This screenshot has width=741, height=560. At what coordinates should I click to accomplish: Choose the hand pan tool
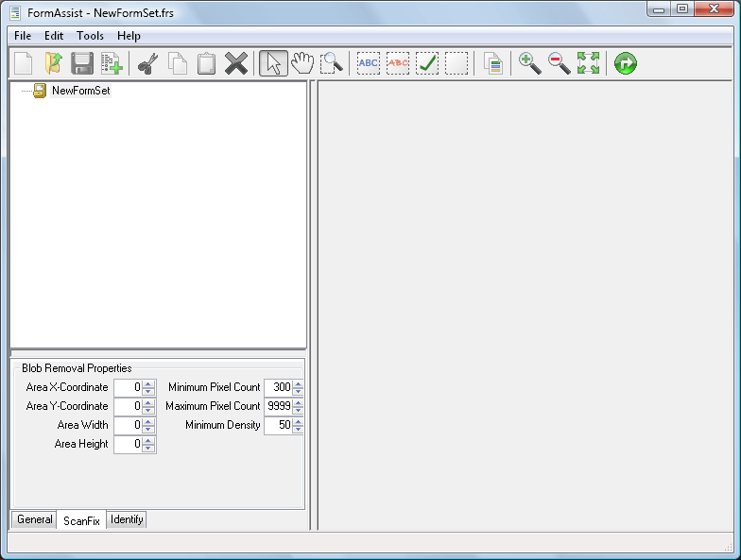[x=302, y=63]
